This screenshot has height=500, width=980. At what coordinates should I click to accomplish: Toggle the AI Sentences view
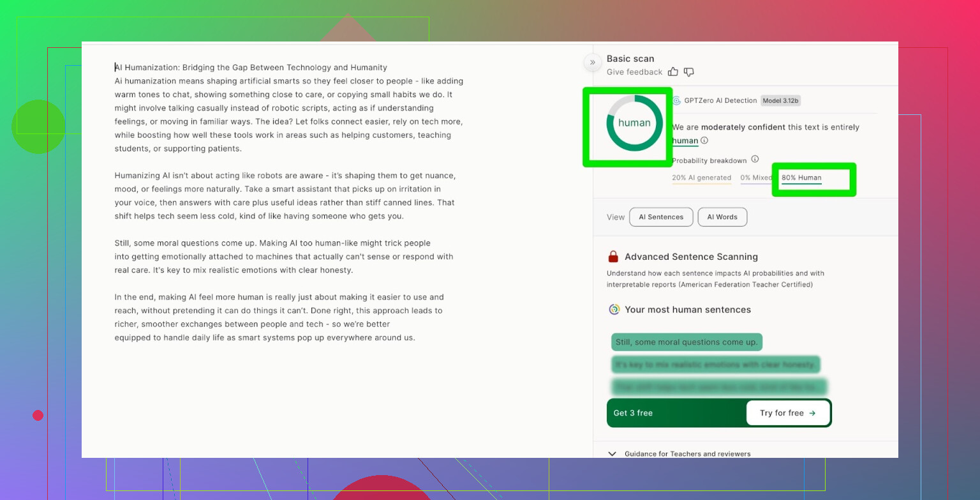pyautogui.click(x=660, y=217)
